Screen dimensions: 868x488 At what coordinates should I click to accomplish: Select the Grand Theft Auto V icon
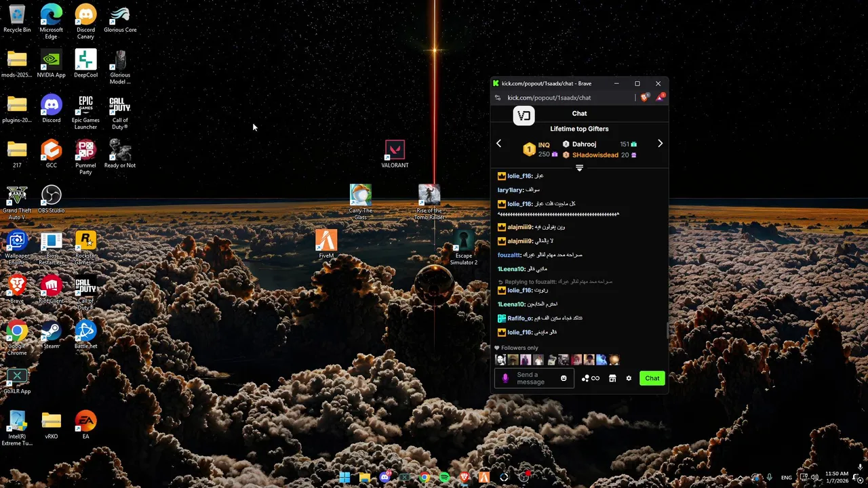tap(17, 203)
